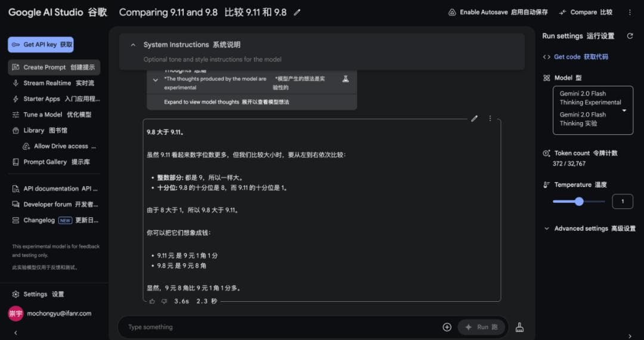Allow Drive access in the sidebar
Screen dimensions: 644x340
pos(60,146)
